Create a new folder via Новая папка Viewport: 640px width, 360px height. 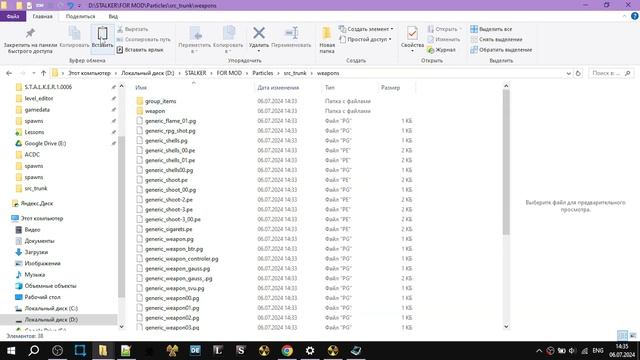tap(327, 40)
